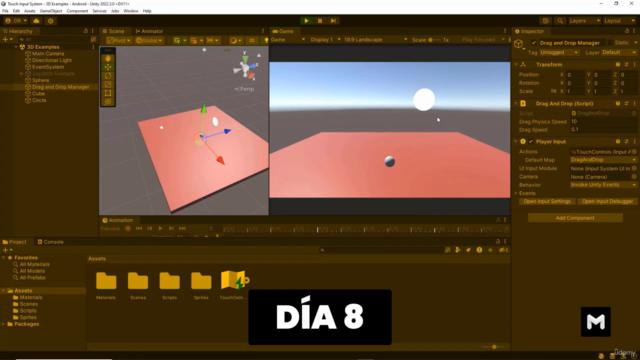Viewport: 640px width, 360px height.
Task: Open the Unity Search magnifier icon
Action: [x=560, y=21]
